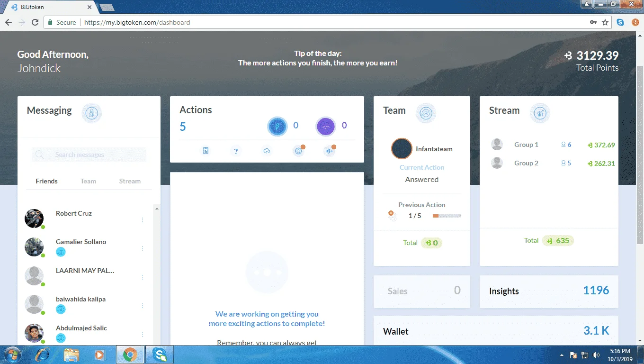This screenshot has width=644, height=364.
Task: Click the BIGtoken logo beside Total Points
Action: coord(568,56)
